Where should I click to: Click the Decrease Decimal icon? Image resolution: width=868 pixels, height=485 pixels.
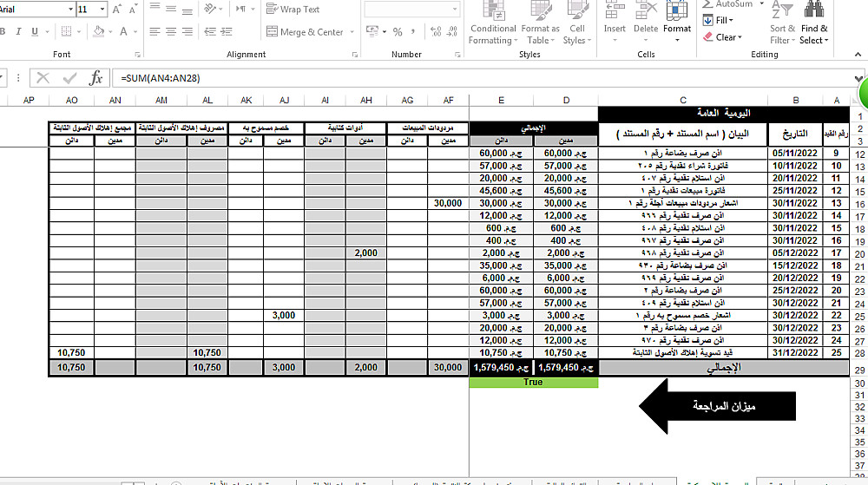452,31
